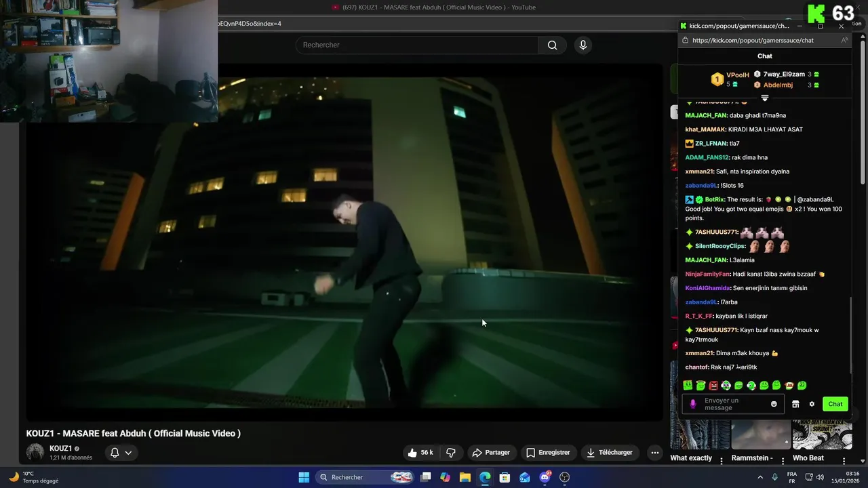Click the Télécharger download button
Screen dimensions: 868x488
point(610,452)
